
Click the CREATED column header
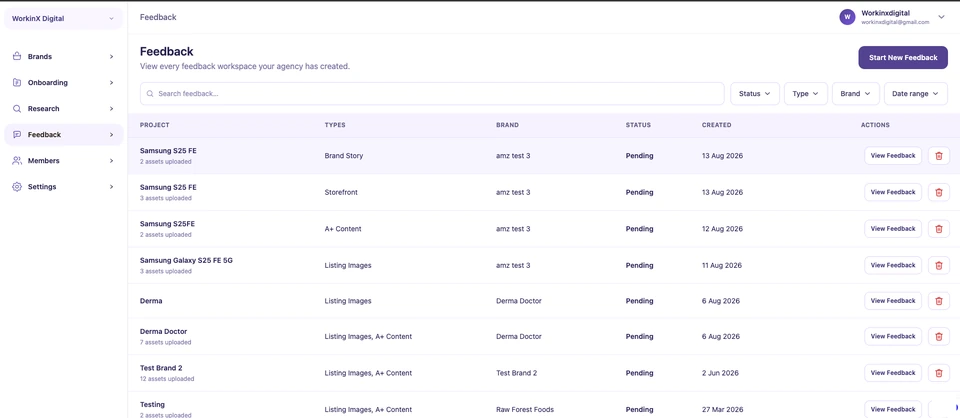716,125
